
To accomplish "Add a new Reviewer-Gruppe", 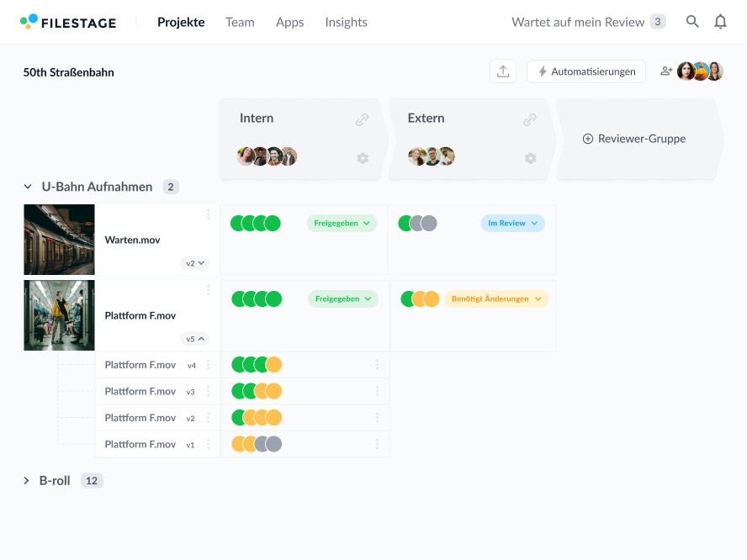I will click(634, 139).
